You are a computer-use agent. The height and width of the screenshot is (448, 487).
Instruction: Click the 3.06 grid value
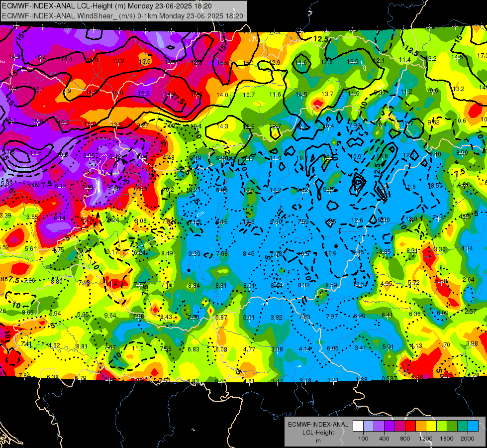coord(140,221)
